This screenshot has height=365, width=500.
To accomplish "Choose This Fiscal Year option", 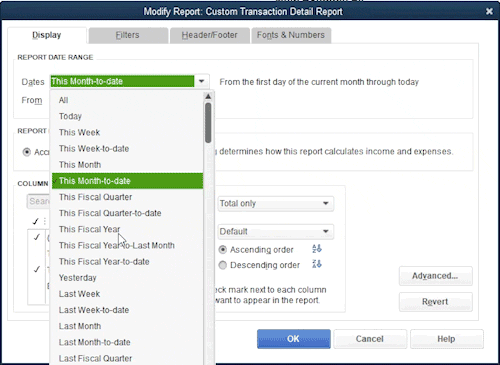I will pyautogui.click(x=127, y=229).
